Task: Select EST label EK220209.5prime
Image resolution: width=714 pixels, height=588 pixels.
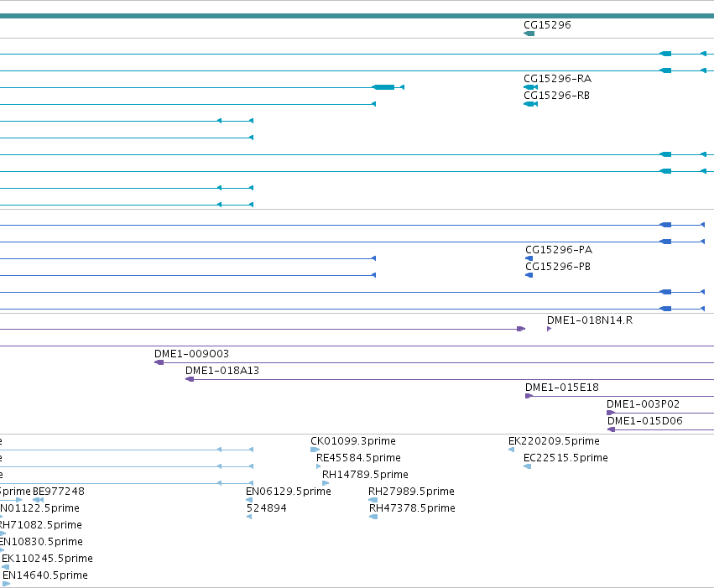Action: 554,441
